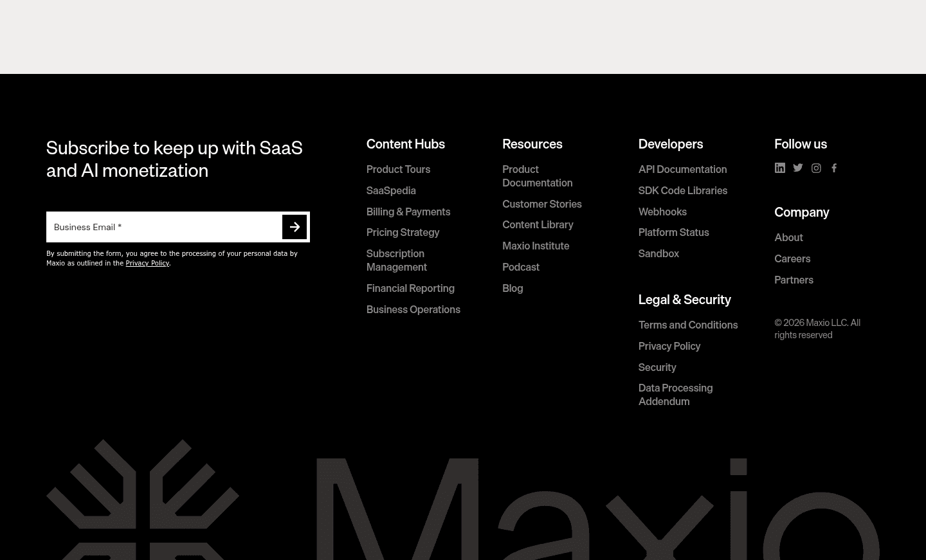
Task: Open Privacy Policy in Legal & Security
Action: point(669,346)
